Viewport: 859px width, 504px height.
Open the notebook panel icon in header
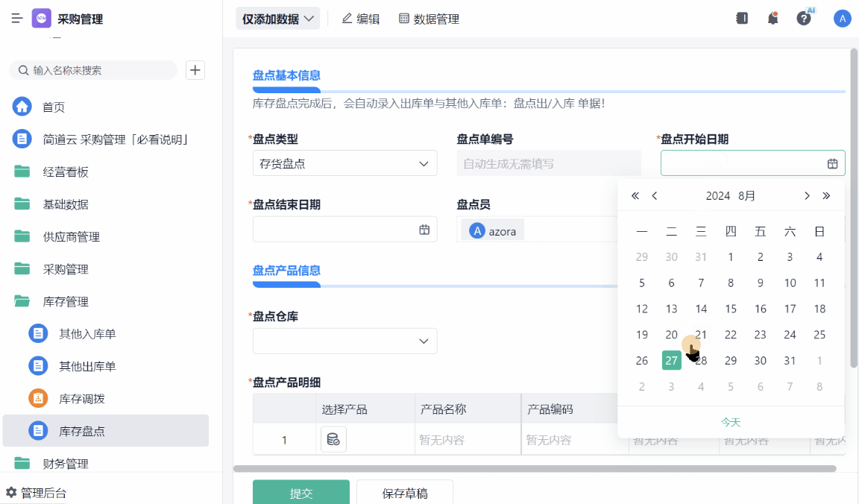click(742, 18)
